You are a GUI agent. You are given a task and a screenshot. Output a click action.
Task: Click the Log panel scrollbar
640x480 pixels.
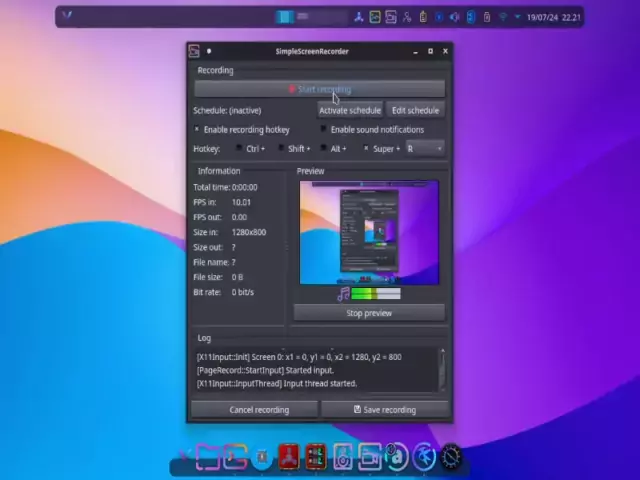pyautogui.click(x=442, y=367)
